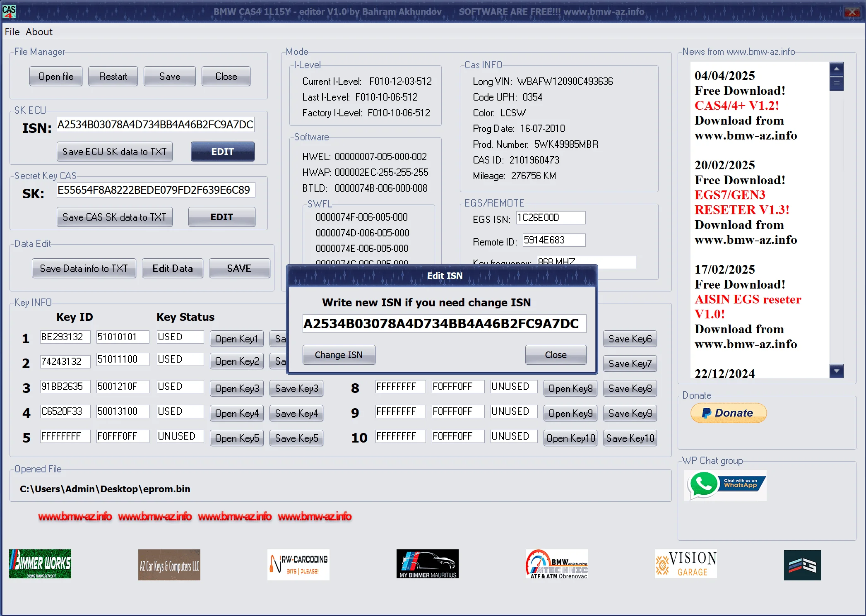Click the Restart button
866x616 pixels.
click(113, 76)
